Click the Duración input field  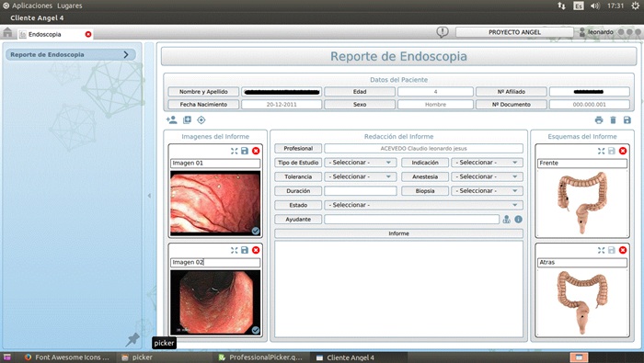tap(361, 191)
